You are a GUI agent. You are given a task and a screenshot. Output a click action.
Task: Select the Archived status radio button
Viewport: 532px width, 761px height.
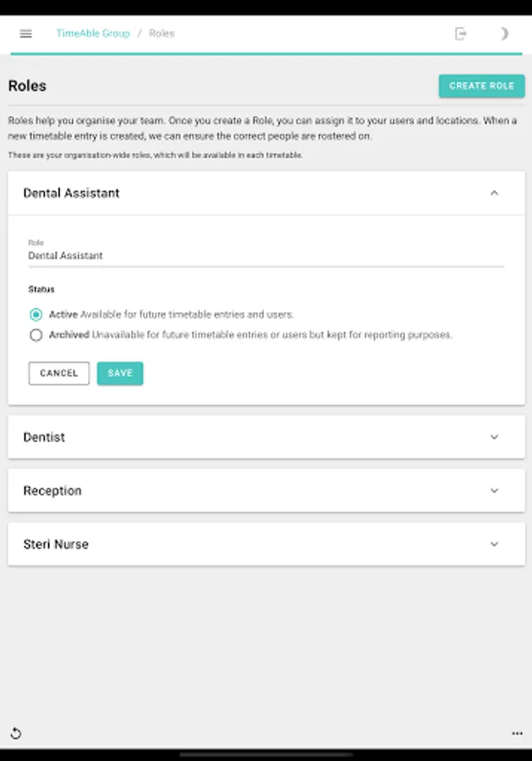pyautogui.click(x=36, y=335)
